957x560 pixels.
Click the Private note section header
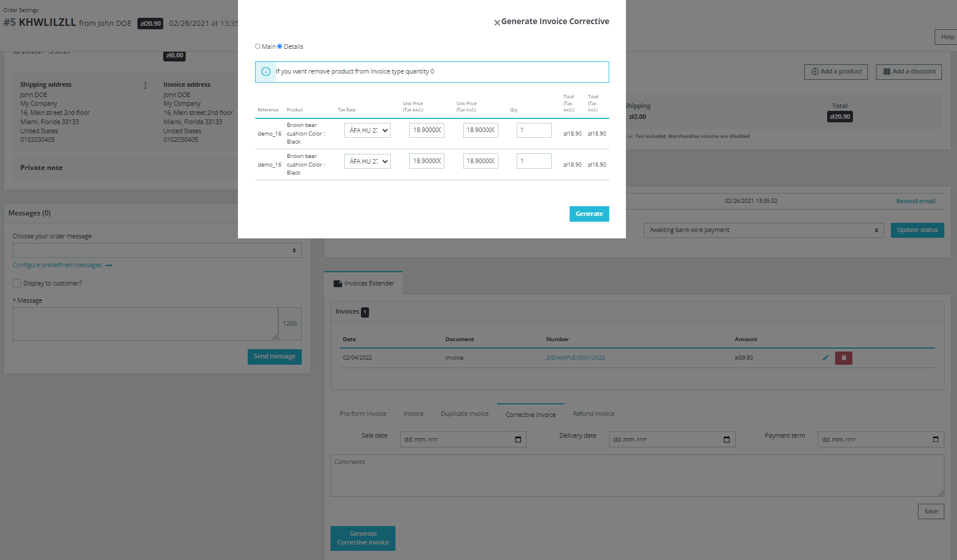[41, 168]
